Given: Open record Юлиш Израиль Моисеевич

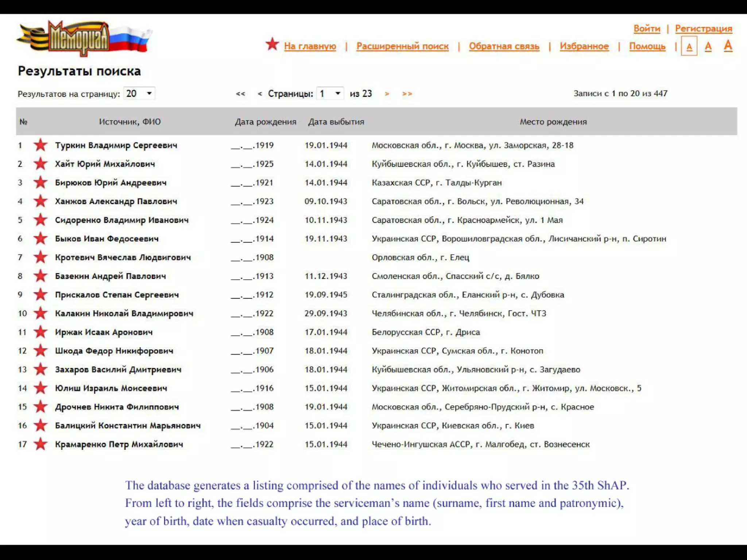Looking at the screenshot, I should [111, 388].
